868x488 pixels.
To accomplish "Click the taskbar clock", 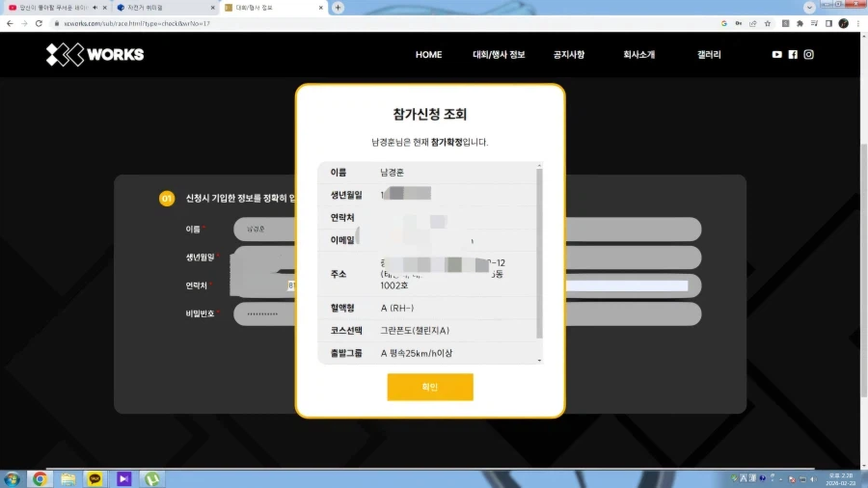I will (840, 479).
